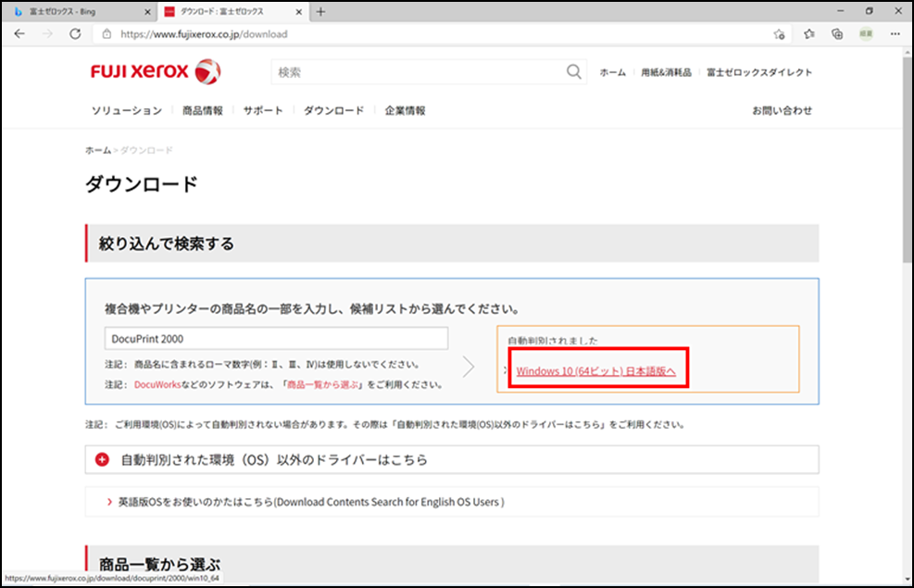Open the 富士ゼロックスダイレクト link
914x588 pixels.
[x=759, y=72]
